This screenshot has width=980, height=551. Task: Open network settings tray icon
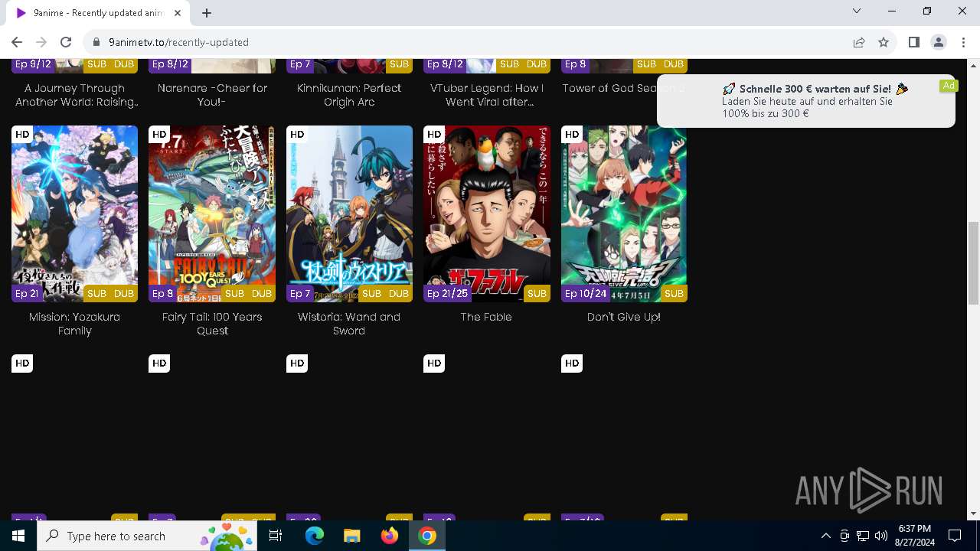(863, 536)
